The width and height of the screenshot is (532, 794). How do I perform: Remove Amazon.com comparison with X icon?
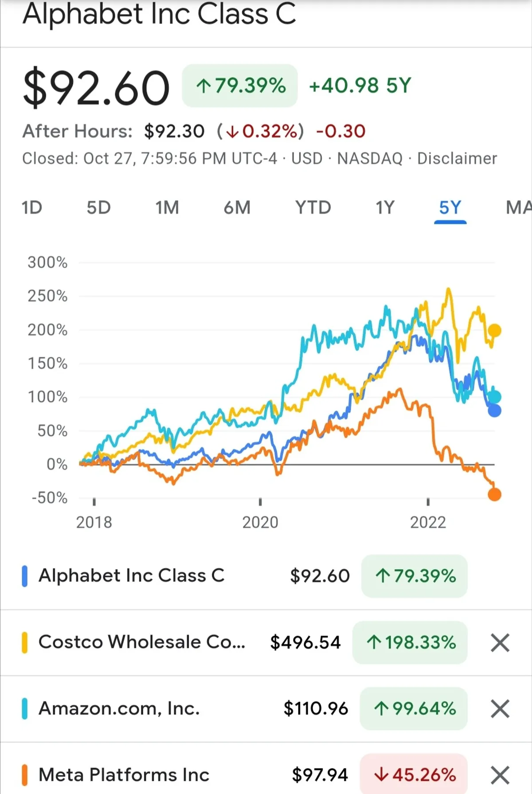[x=500, y=708]
